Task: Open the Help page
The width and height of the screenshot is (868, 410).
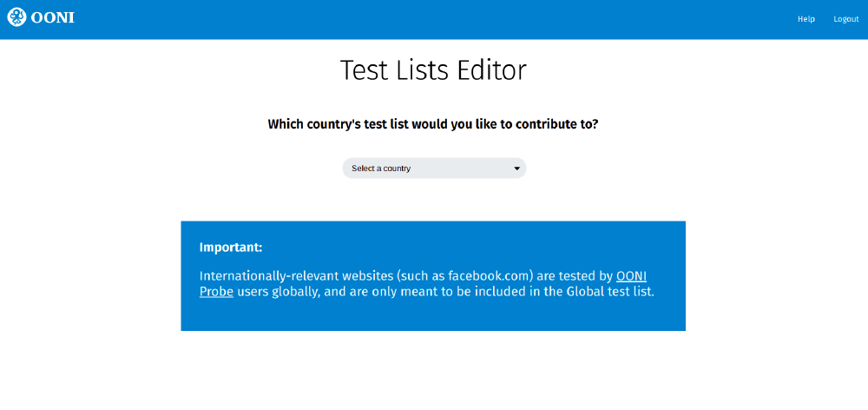Action: click(806, 19)
